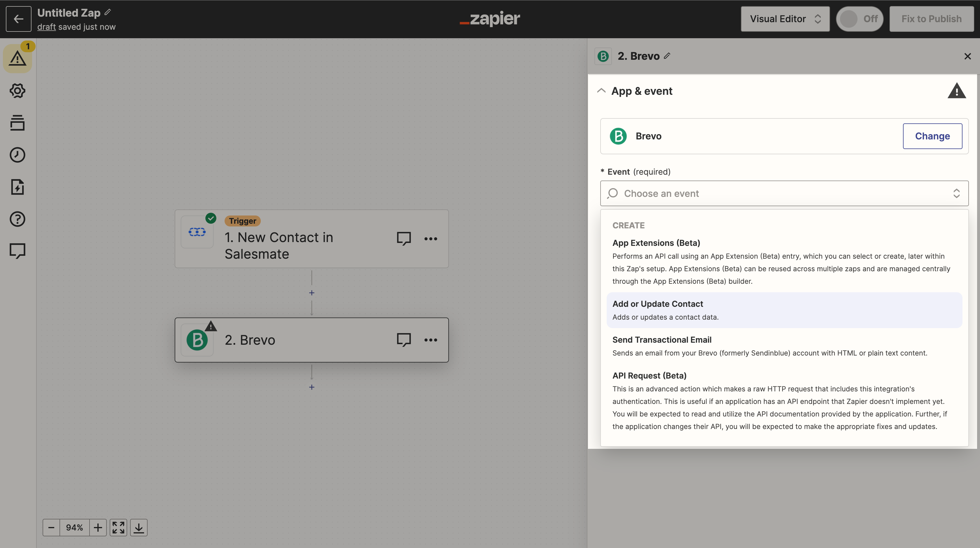Open Zap details file-bolt icon
This screenshot has width=980, height=548.
click(17, 187)
